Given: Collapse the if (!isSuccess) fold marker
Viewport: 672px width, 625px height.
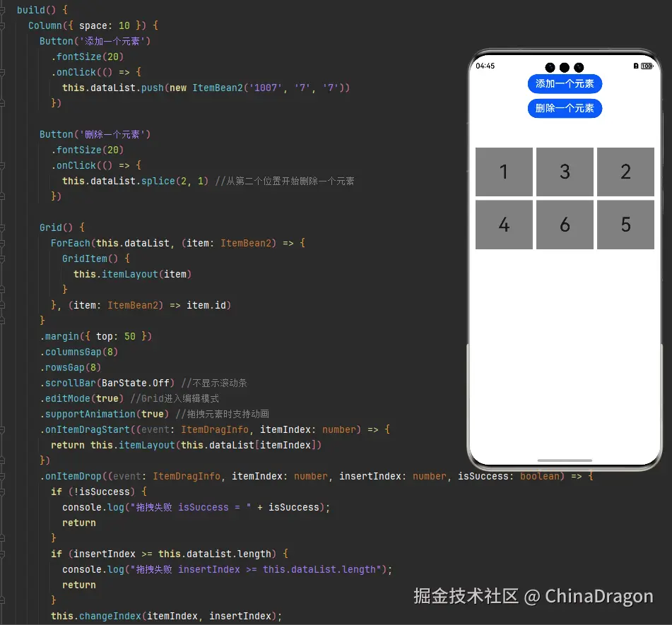Looking at the screenshot, I should (x=2, y=492).
